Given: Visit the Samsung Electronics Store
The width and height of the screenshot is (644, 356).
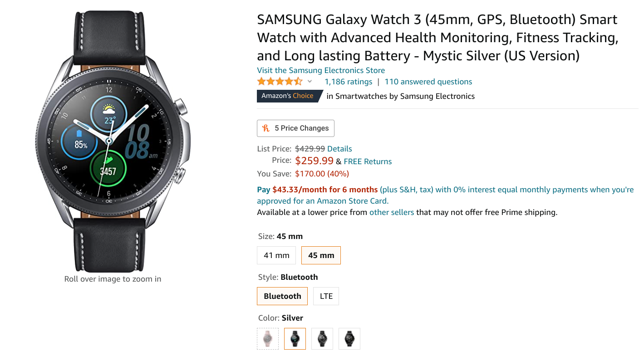Looking at the screenshot, I should coord(321,70).
